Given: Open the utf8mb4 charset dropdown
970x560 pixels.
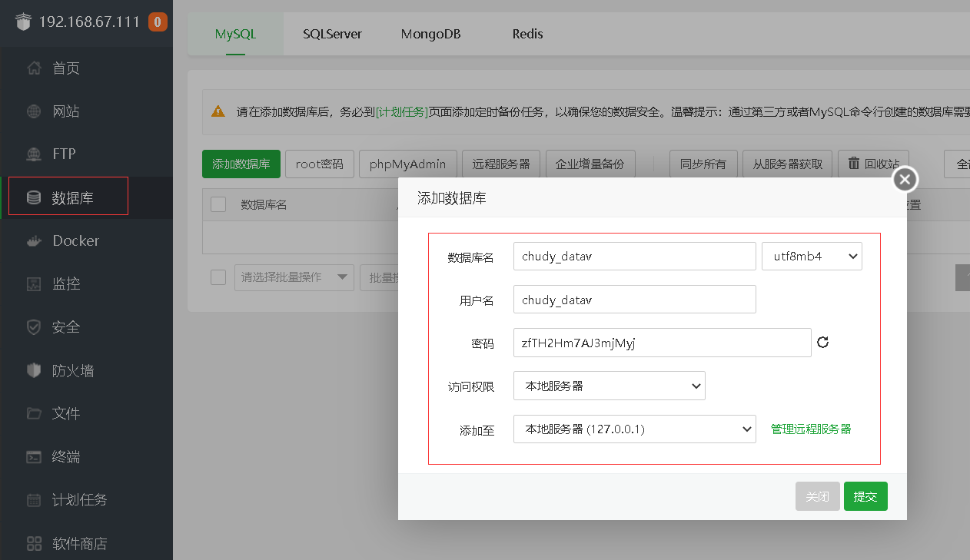Looking at the screenshot, I should pos(812,256).
